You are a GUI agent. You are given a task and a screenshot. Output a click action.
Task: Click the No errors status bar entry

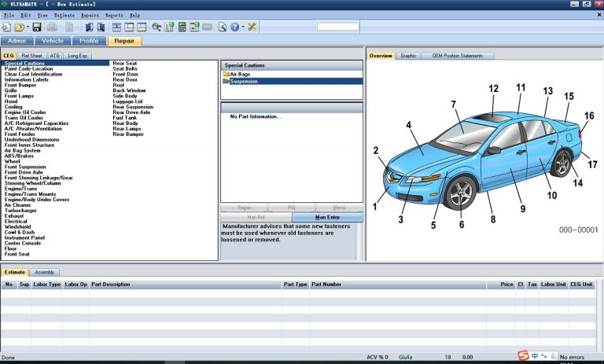point(572,357)
